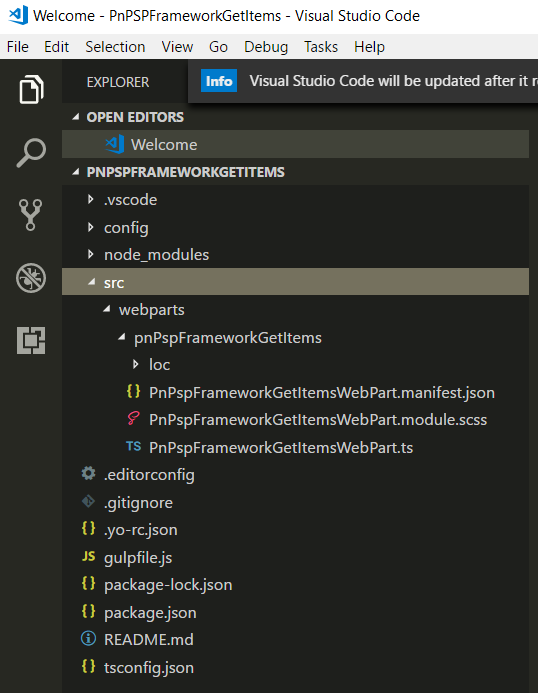538x693 pixels.
Task: Click the TS icon beside PnPspFrameworkGetItemsWebPart.ts
Action: (133, 446)
